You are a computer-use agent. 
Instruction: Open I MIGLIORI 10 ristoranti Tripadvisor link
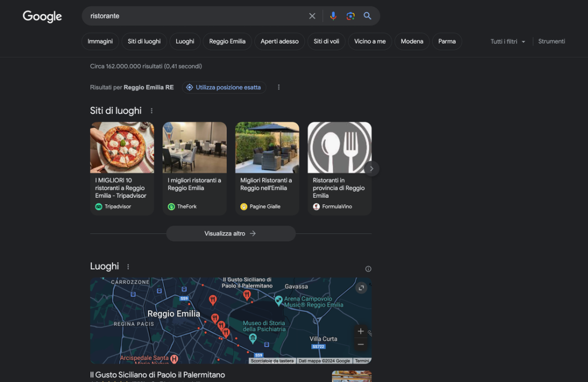[121, 188]
